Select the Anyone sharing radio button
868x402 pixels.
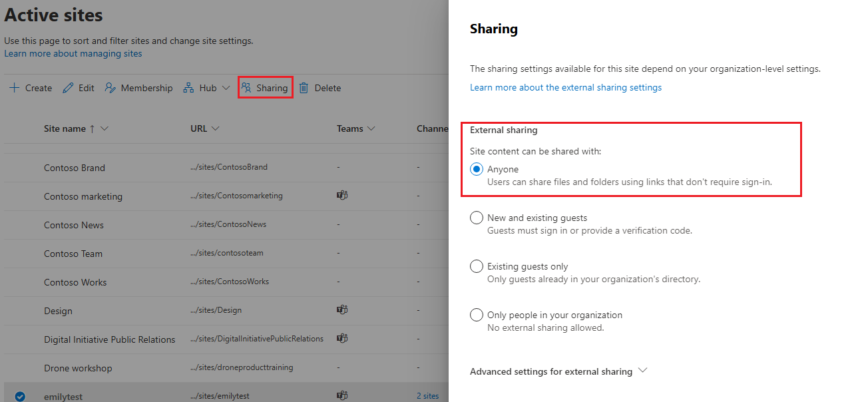pos(476,169)
